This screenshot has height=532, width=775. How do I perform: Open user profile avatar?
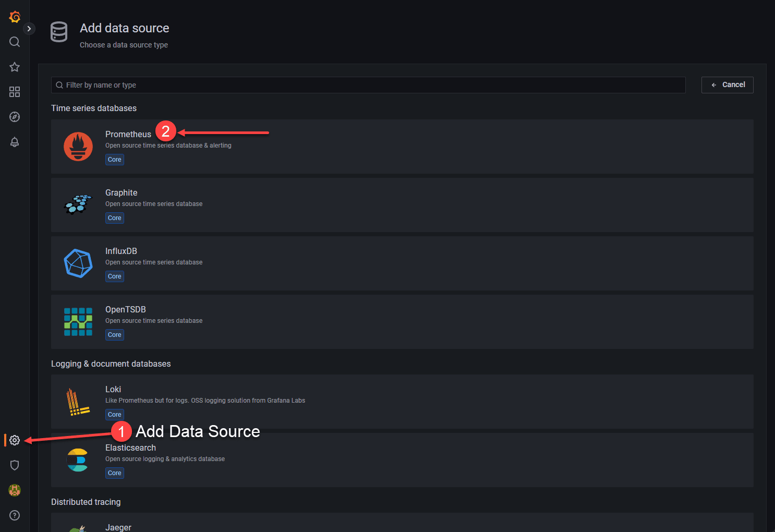15,490
